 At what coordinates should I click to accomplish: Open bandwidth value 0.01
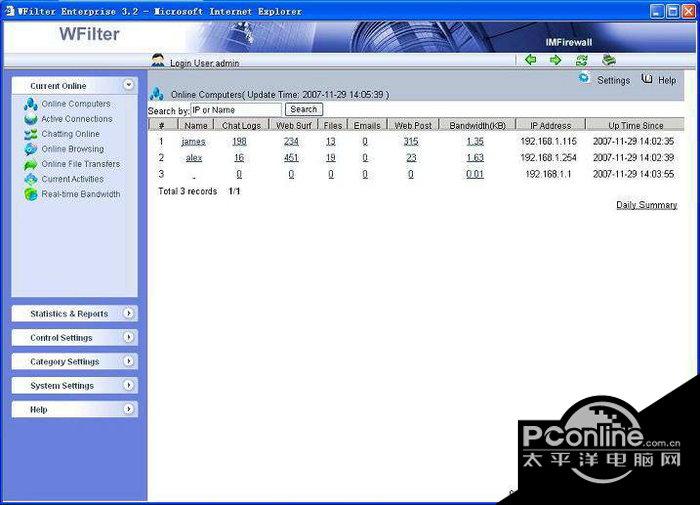coord(475,174)
